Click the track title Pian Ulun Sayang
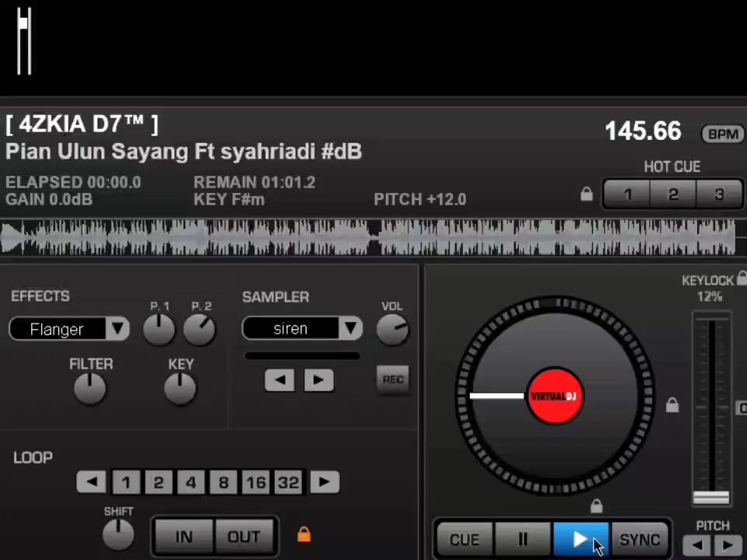747x560 pixels. pos(184,152)
